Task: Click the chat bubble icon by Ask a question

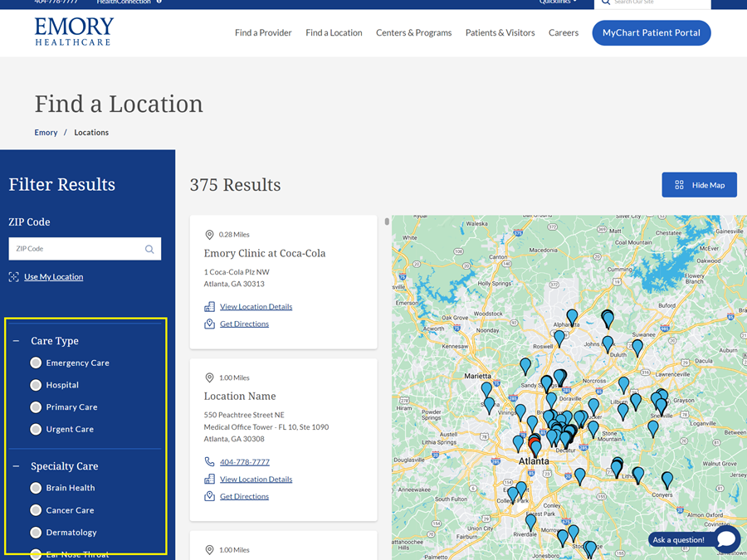Action: tap(726, 539)
